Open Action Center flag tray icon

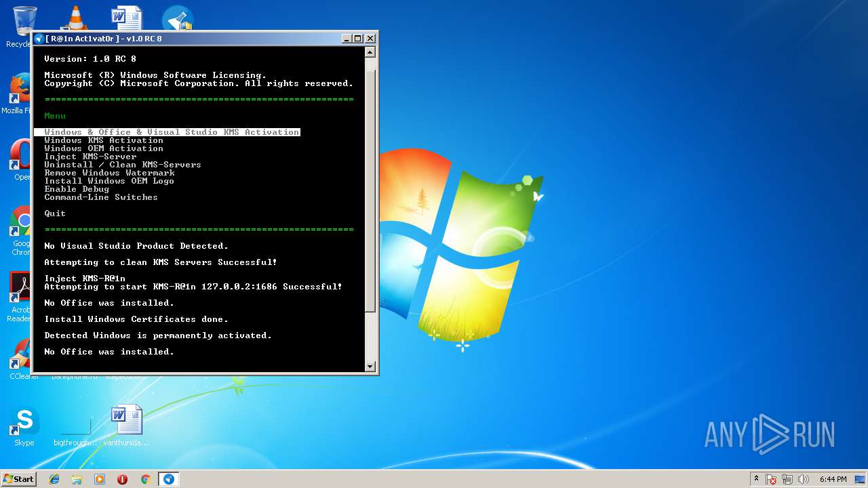[x=772, y=479]
